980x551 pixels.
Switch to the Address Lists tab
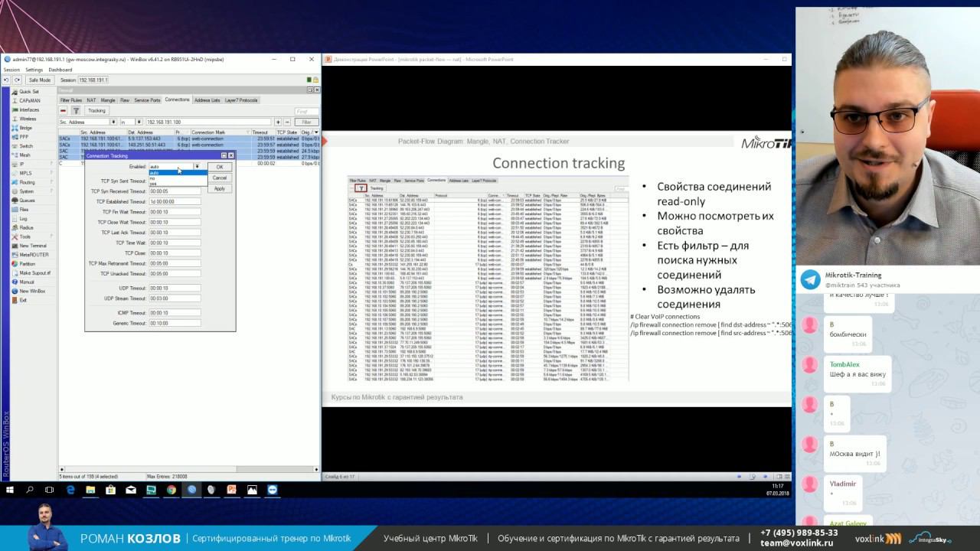207,100
